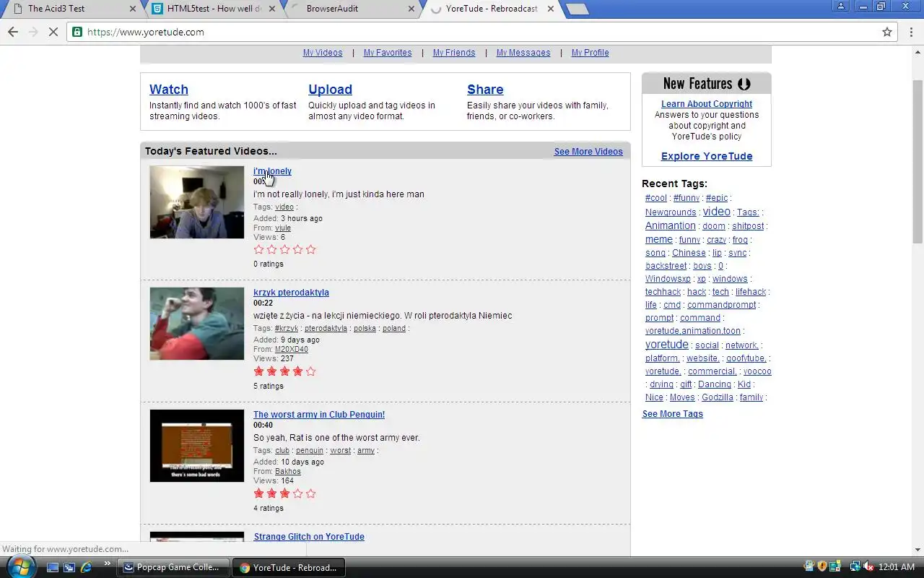Click the penguin tag under third video
This screenshot has height=578, width=924.
(310, 451)
